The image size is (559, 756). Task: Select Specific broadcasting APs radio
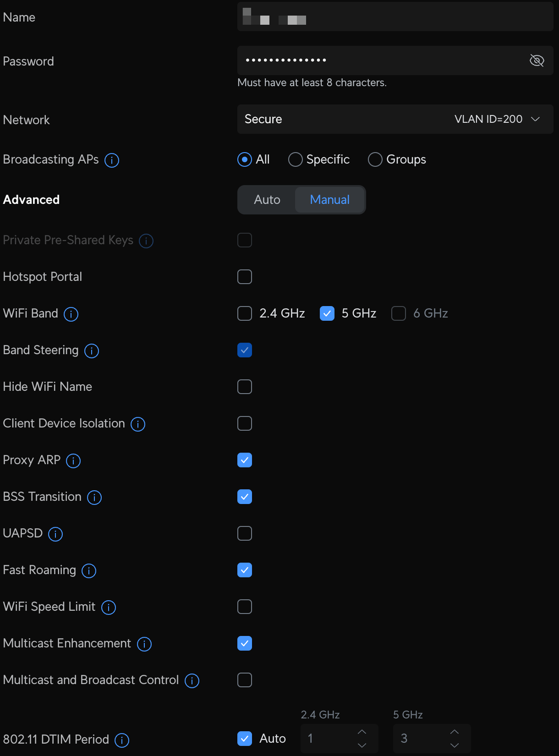coord(296,159)
